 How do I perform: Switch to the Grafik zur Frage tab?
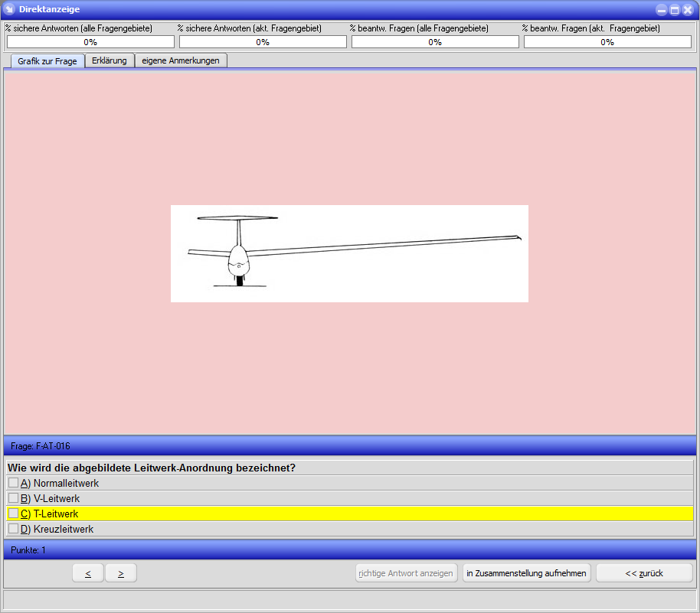click(x=47, y=61)
